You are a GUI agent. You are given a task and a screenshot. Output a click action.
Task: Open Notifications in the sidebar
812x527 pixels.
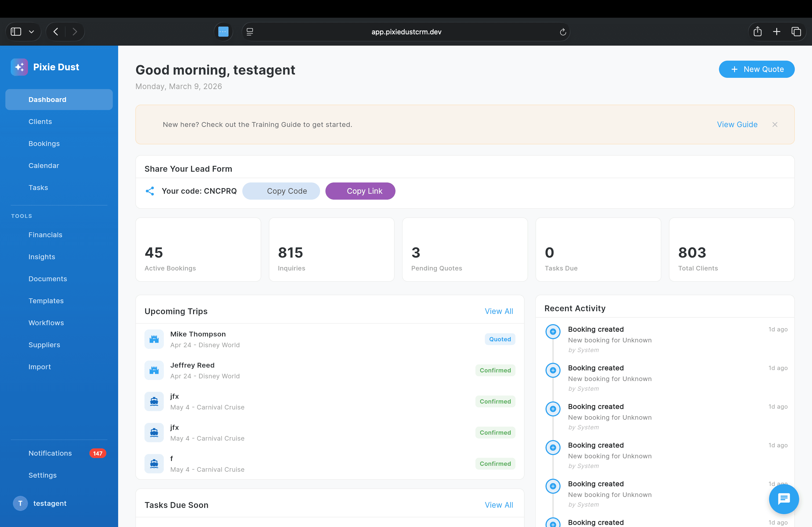59,453
